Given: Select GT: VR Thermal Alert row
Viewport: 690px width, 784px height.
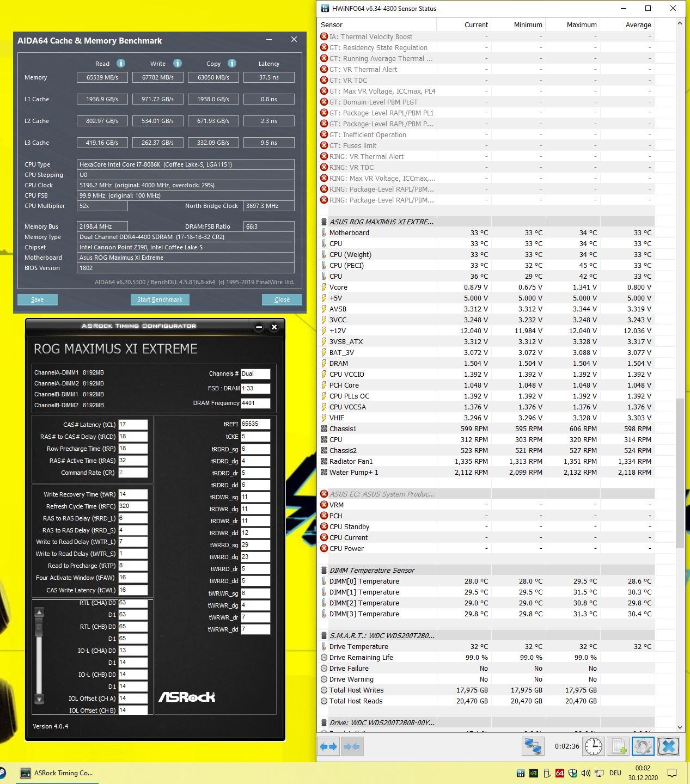Looking at the screenshot, I should [486, 69].
